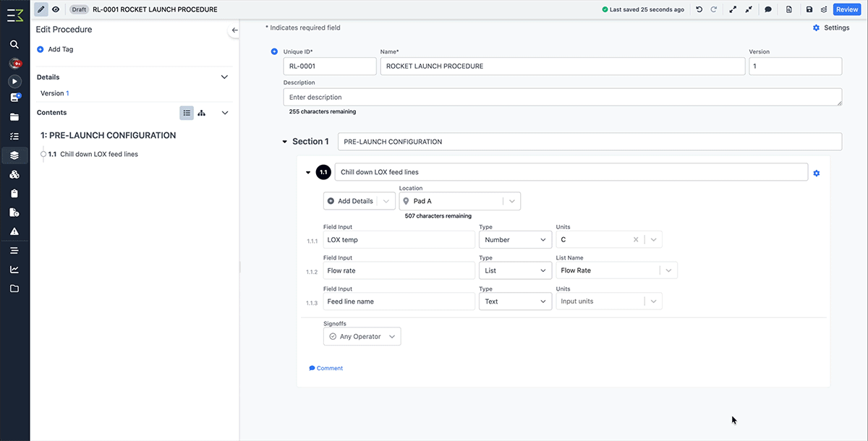Open the notifications avatar with red badge
Viewport: 868px width, 441px height.
14,63
